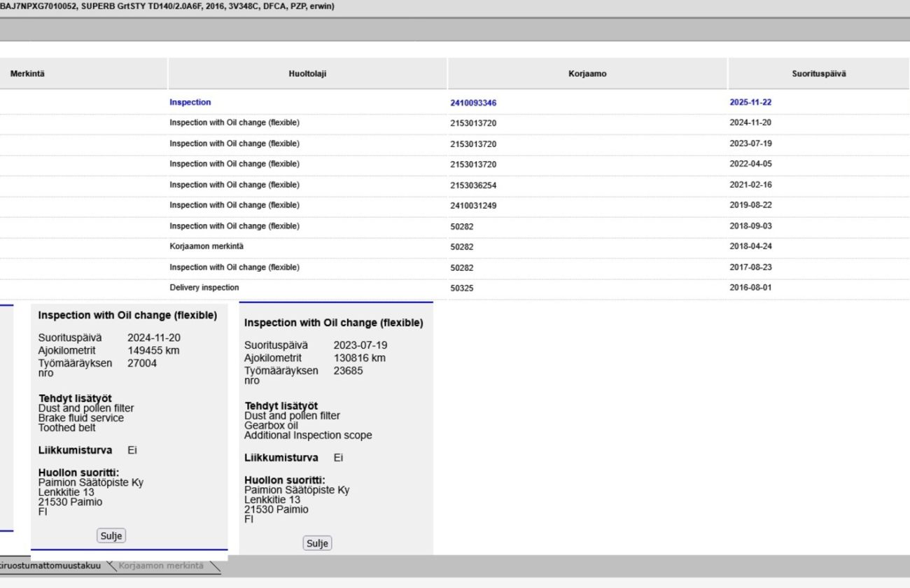Click the 2025-11-22 completion date
This screenshot has height=588, width=910.
pos(750,102)
